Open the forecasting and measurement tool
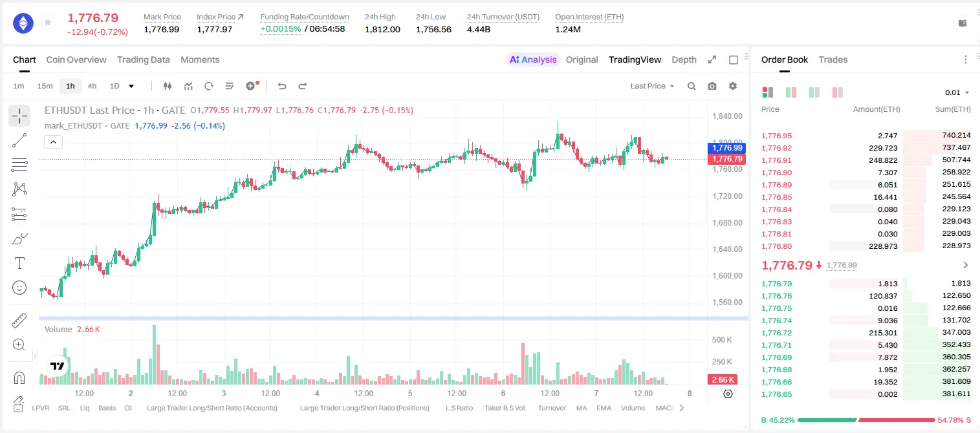Image resolution: width=980 pixels, height=433 pixels. pyautogui.click(x=19, y=214)
